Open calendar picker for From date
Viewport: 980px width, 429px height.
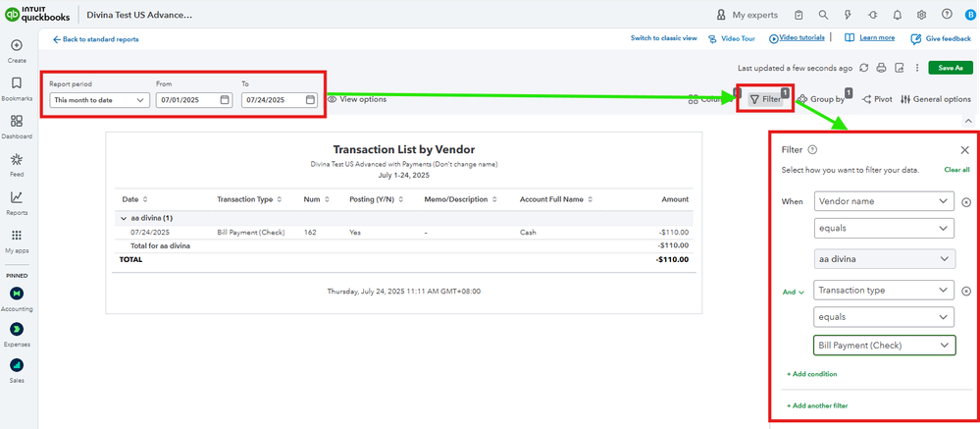pyautogui.click(x=225, y=99)
